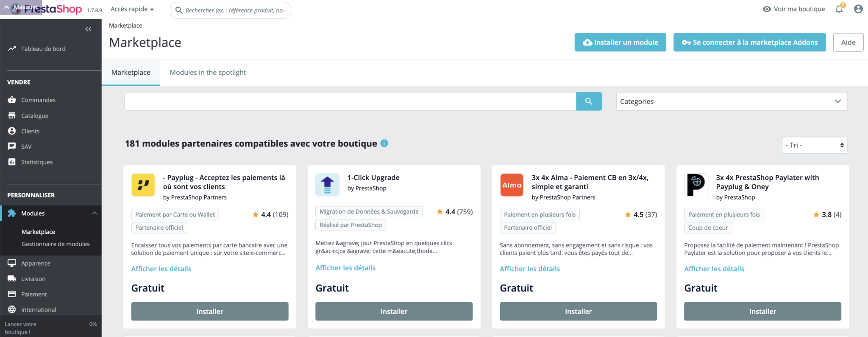Screen dimensions: 868x337
Task: Open the Tri sort dropdown
Action: click(814, 145)
